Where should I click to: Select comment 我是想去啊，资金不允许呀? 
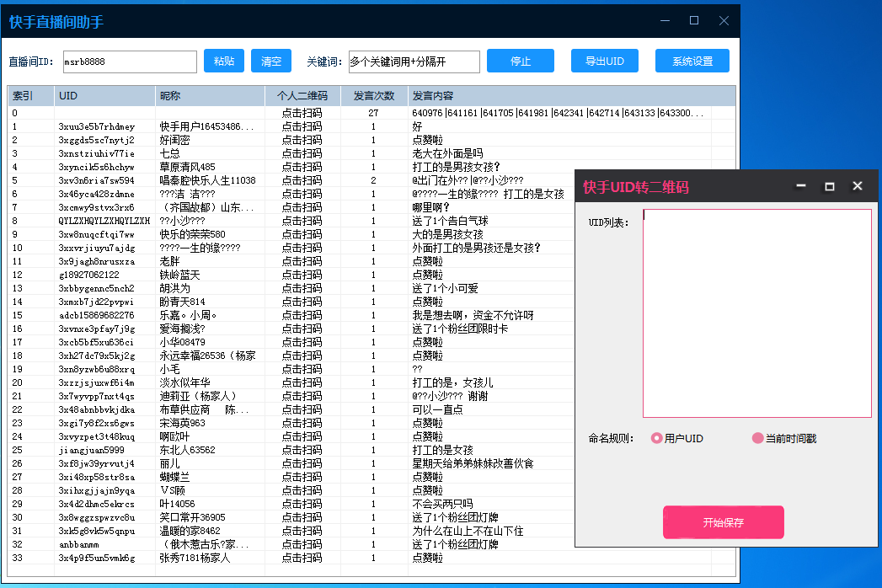pos(473,316)
